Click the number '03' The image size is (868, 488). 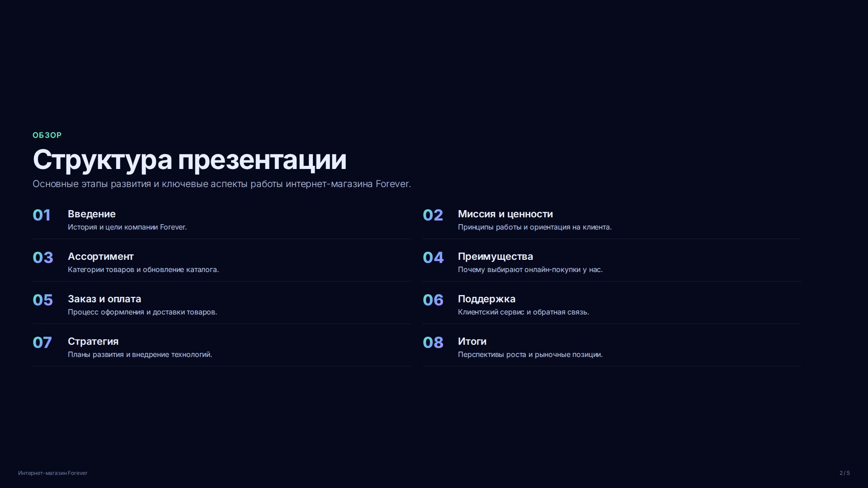click(43, 258)
